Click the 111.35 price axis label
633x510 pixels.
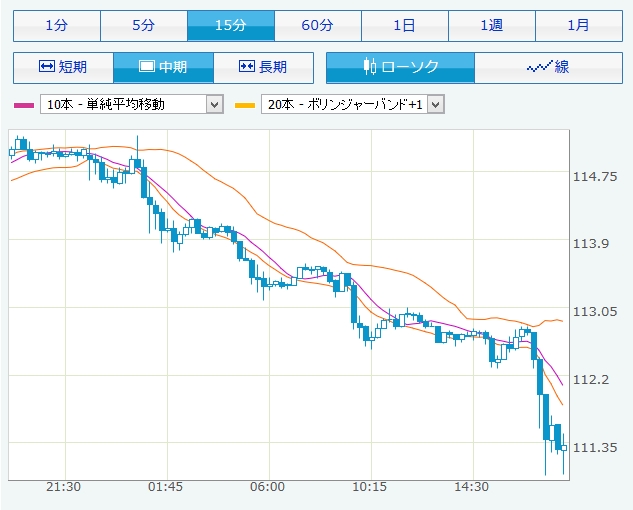tap(595, 447)
